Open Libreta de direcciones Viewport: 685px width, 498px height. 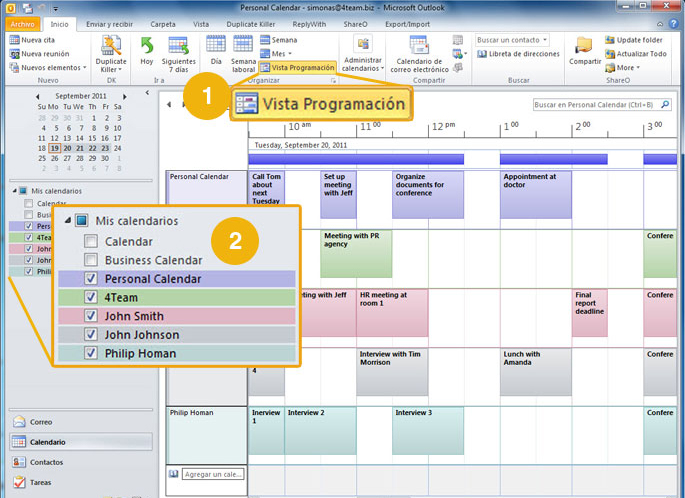pos(518,54)
